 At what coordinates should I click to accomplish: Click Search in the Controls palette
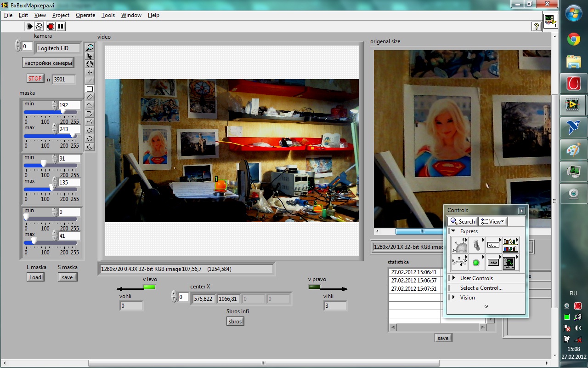[x=463, y=221]
